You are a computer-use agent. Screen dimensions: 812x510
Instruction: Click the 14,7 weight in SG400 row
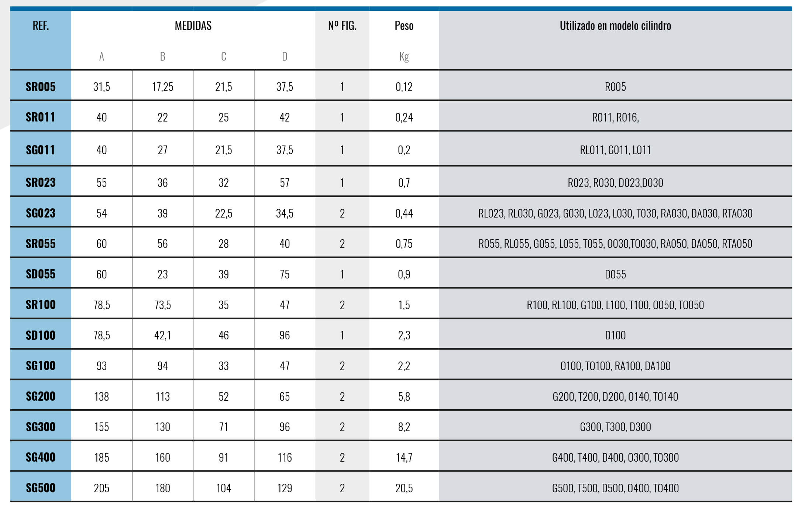coord(404,458)
